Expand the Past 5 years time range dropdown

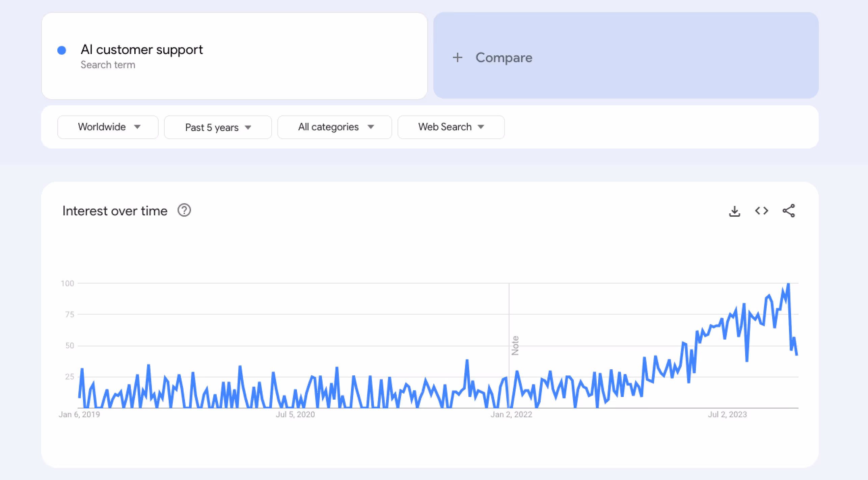coord(218,127)
